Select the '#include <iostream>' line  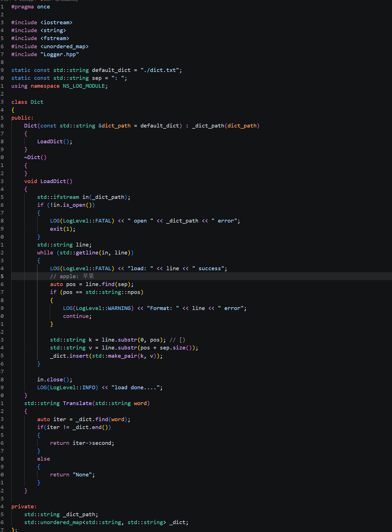42,23
